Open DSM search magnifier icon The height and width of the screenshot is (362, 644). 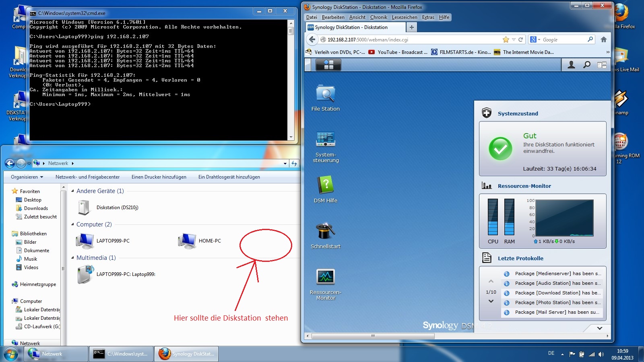[x=587, y=65]
